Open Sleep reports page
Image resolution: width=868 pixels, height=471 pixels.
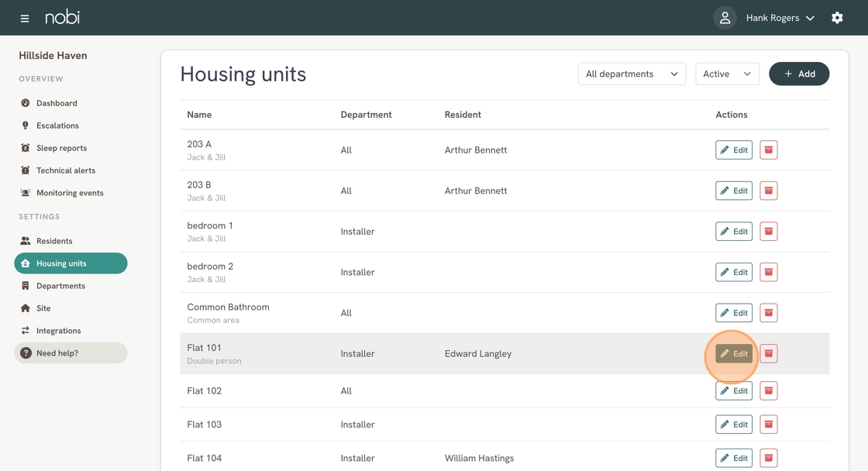(61, 148)
